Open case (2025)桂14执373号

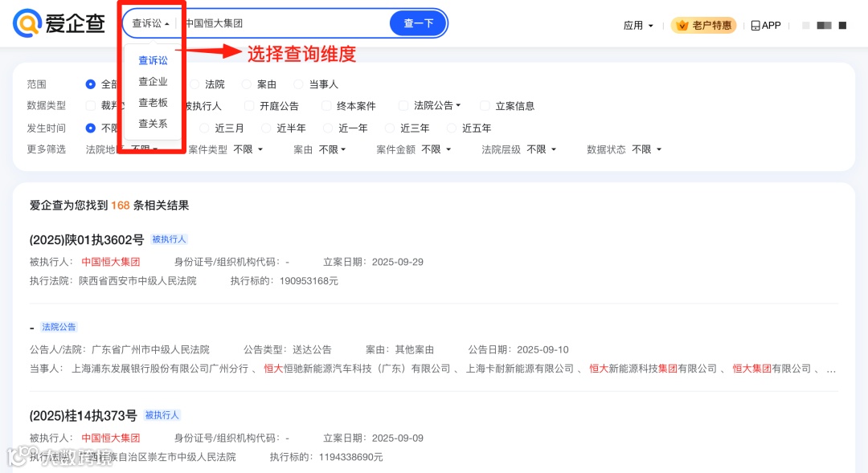click(x=83, y=415)
